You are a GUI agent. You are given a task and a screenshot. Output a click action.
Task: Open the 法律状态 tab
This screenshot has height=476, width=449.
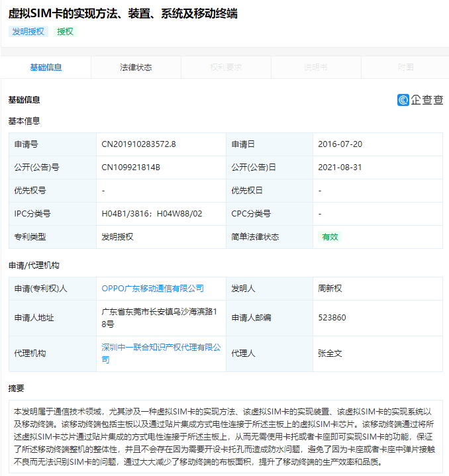(136, 67)
